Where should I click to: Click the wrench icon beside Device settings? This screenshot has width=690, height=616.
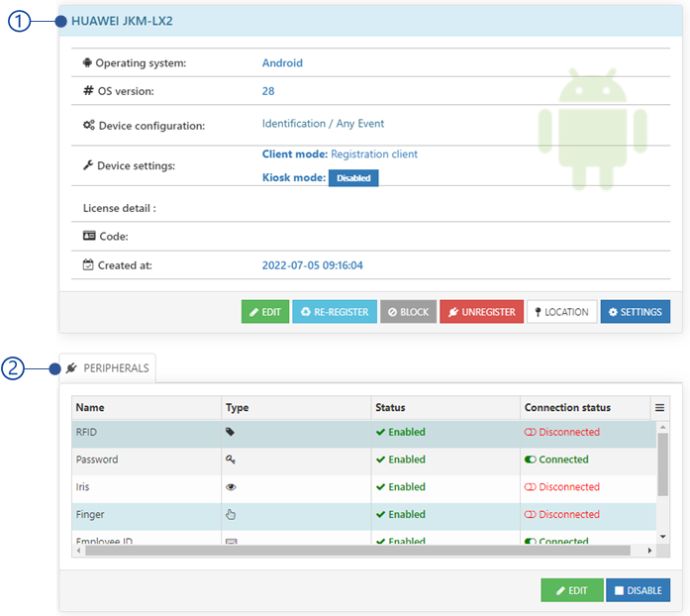click(x=88, y=165)
